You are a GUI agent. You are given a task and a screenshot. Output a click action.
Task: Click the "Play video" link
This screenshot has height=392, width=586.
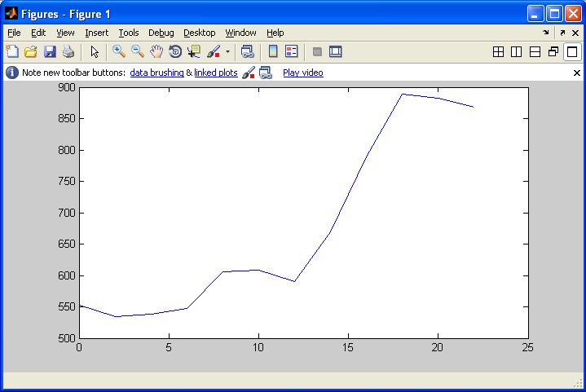[302, 73]
